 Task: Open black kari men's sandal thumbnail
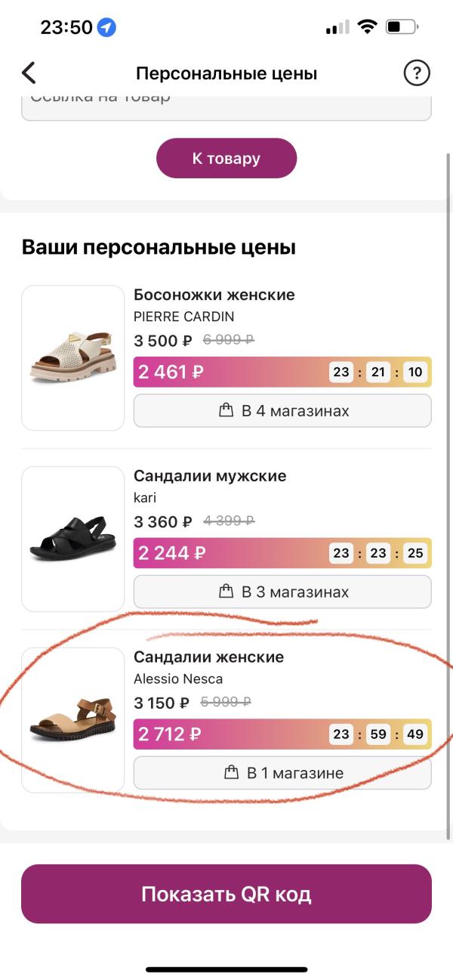click(x=72, y=539)
